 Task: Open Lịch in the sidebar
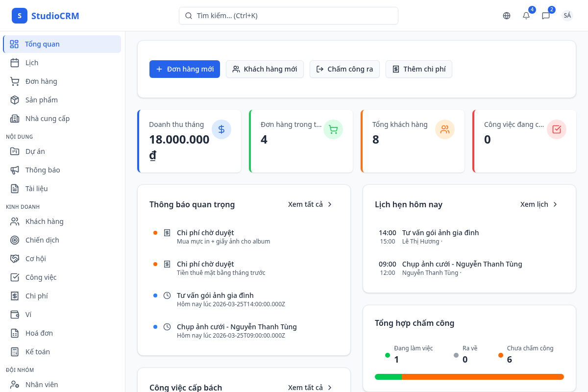(32, 63)
